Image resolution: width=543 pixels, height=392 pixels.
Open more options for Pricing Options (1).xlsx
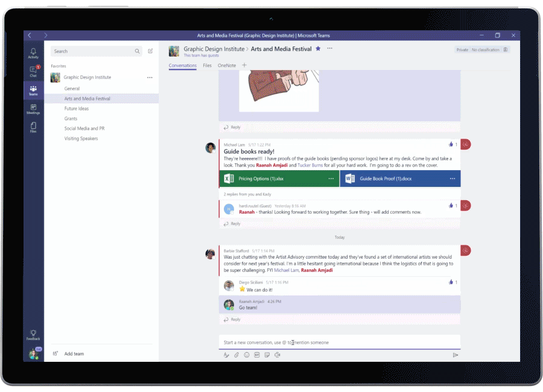(331, 179)
